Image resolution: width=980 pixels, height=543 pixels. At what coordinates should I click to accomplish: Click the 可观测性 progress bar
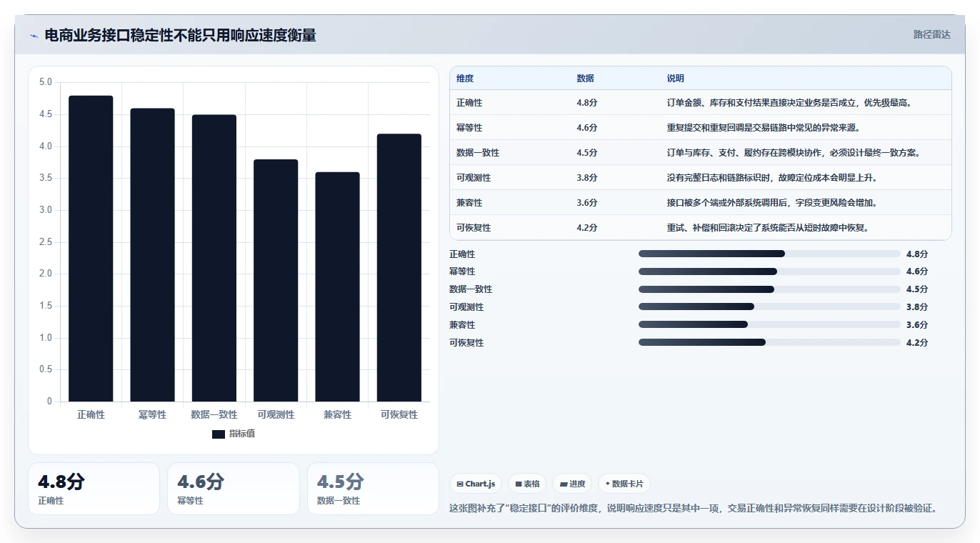click(769, 307)
